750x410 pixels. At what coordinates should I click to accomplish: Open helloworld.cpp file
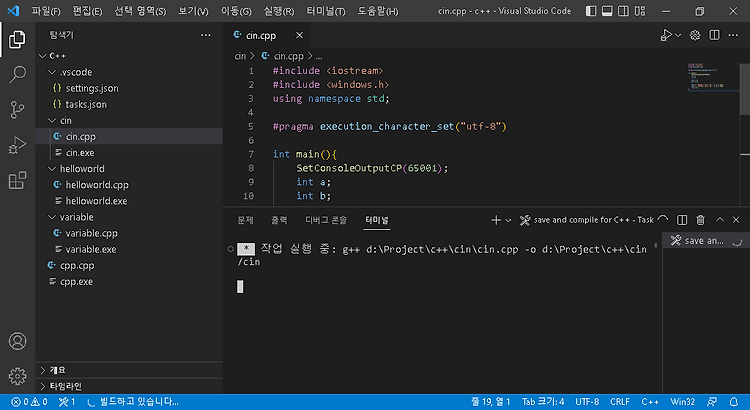pos(130,185)
